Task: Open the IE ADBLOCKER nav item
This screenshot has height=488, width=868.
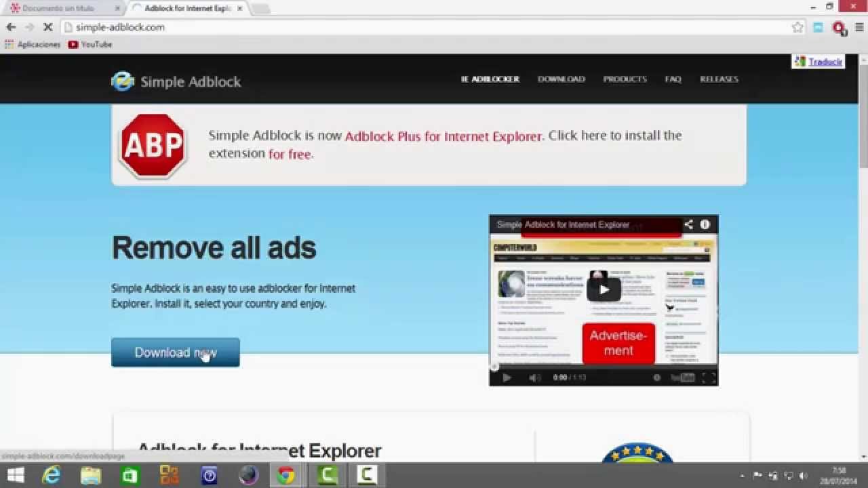Action: [490, 79]
